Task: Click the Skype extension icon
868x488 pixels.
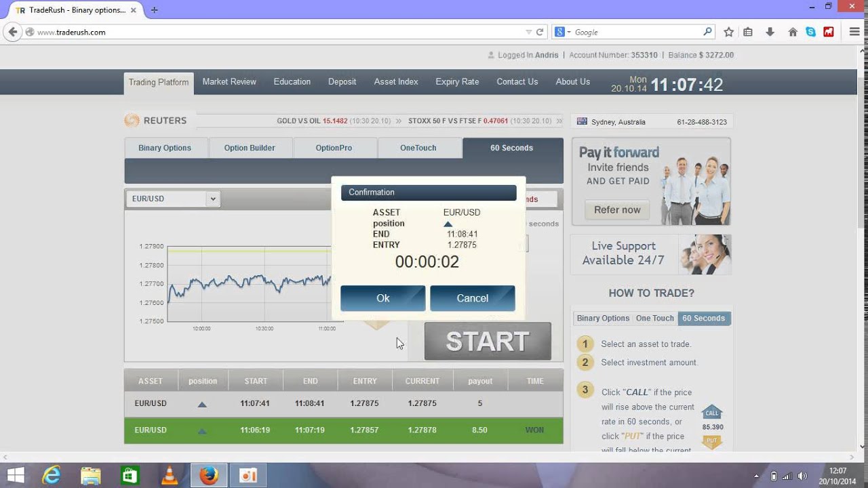Action: pos(811,32)
